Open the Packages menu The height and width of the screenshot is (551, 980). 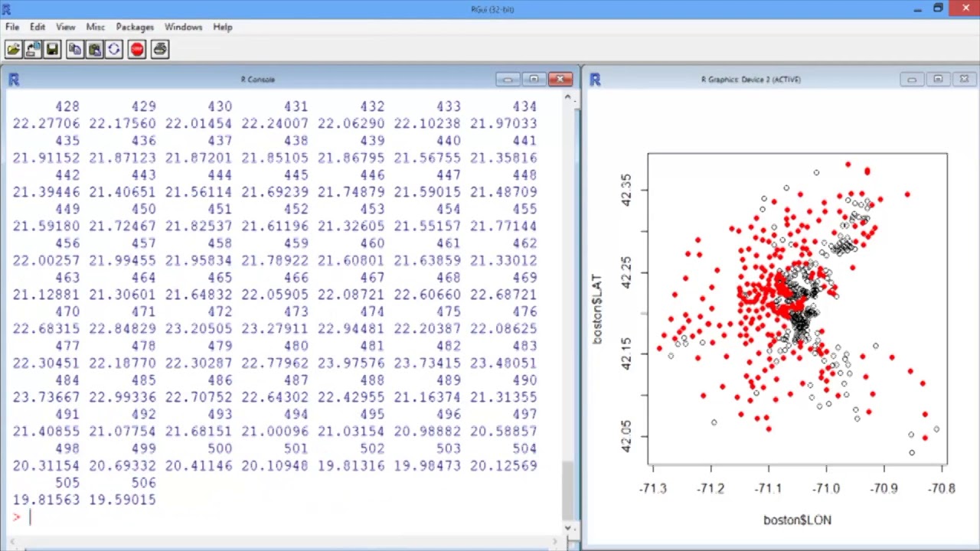click(135, 27)
